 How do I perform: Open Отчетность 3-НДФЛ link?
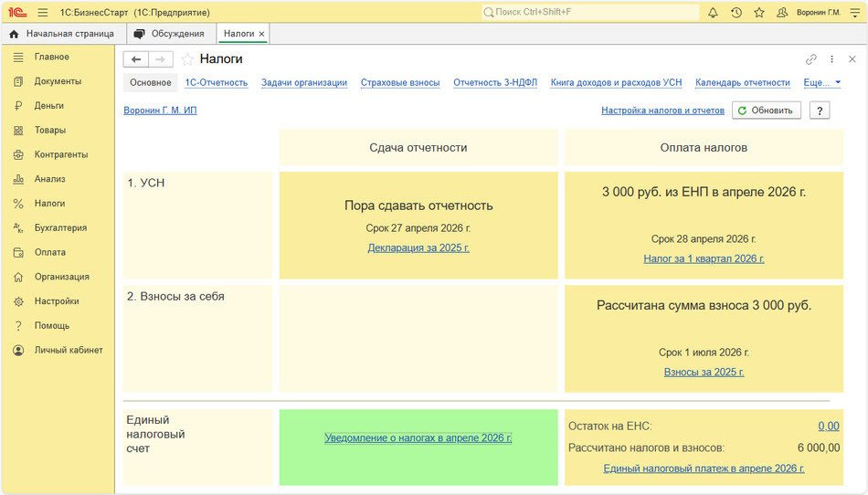(x=495, y=82)
